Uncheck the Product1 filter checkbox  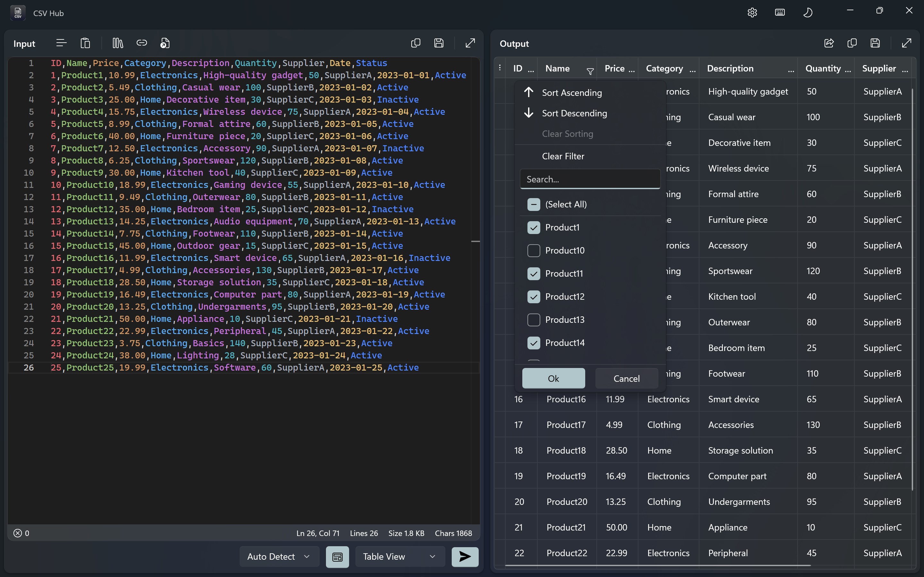[534, 227]
